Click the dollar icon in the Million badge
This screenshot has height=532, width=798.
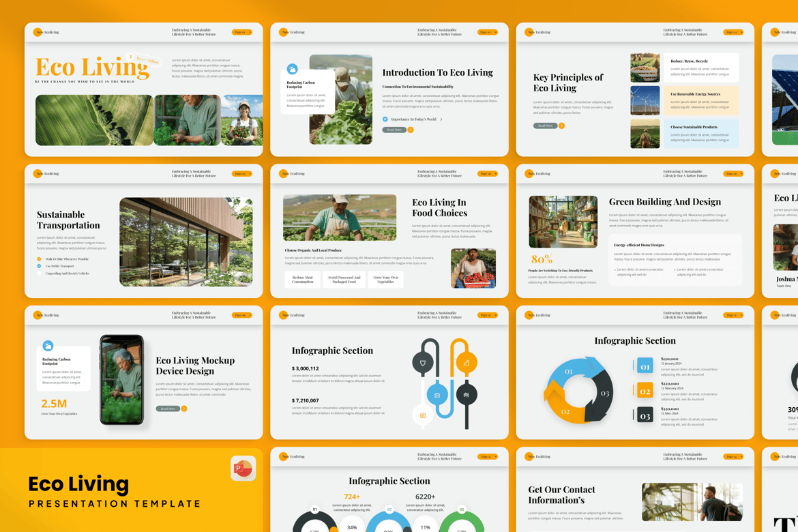pos(131,57)
